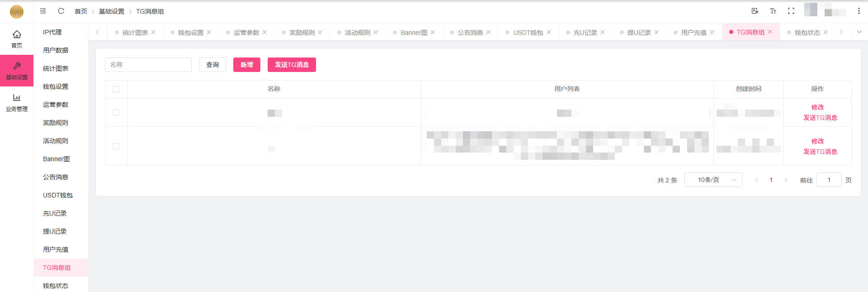Click 修改 link in first row
Viewport: 868px width, 292px height.
817,107
